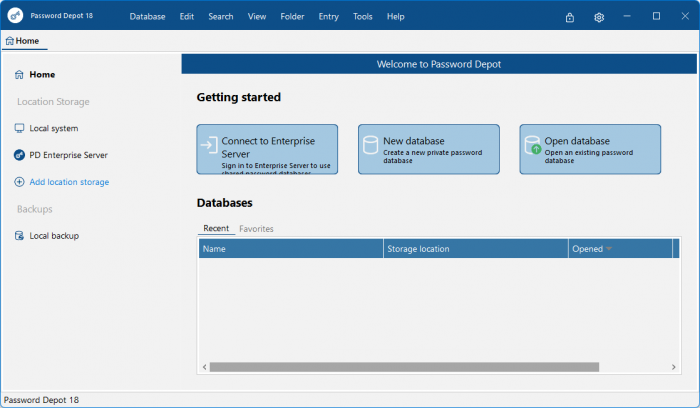Click the horizontal scrollbar of the databases list
700x408 pixels.
pyautogui.click(x=403, y=367)
